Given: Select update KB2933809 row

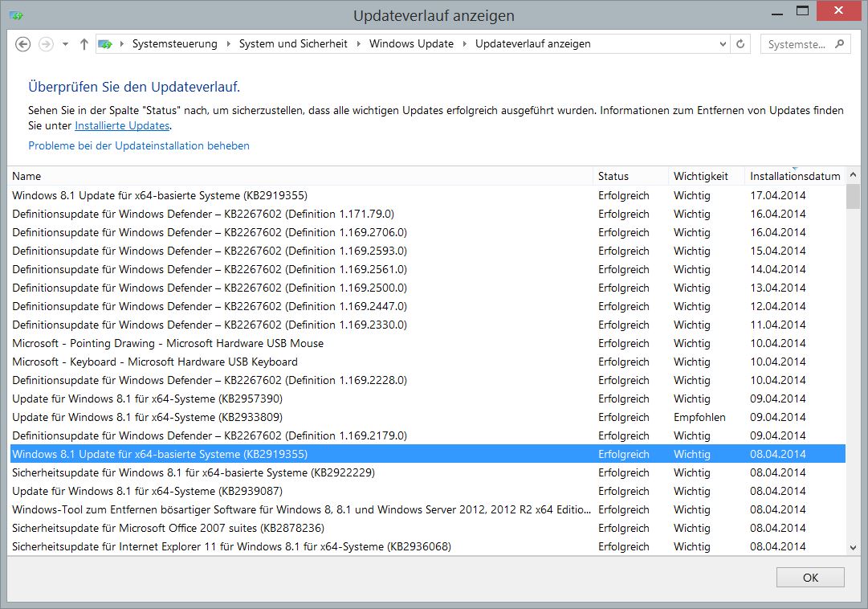Looking at the screenshot, I should tap(428, 417).
